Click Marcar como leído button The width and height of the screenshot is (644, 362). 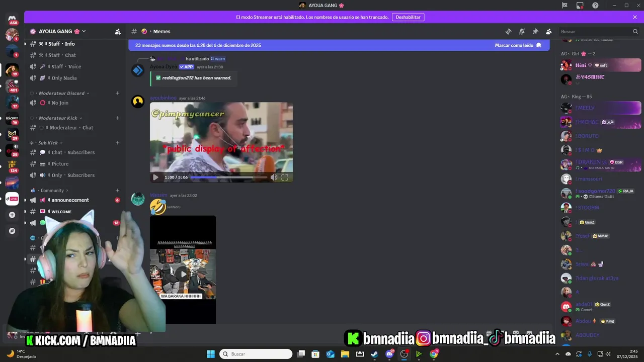click(518, 45)
